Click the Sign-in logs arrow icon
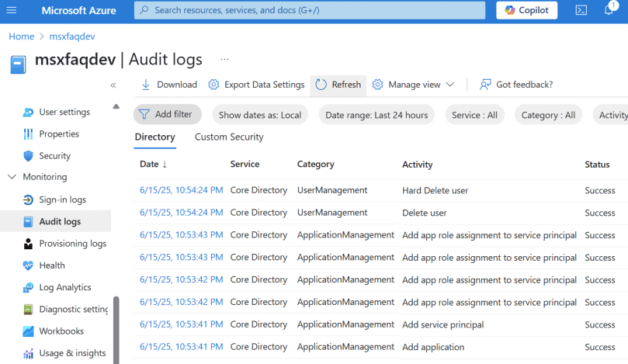The height and width of the screenshot is (364, 628). tap(28, 199)
